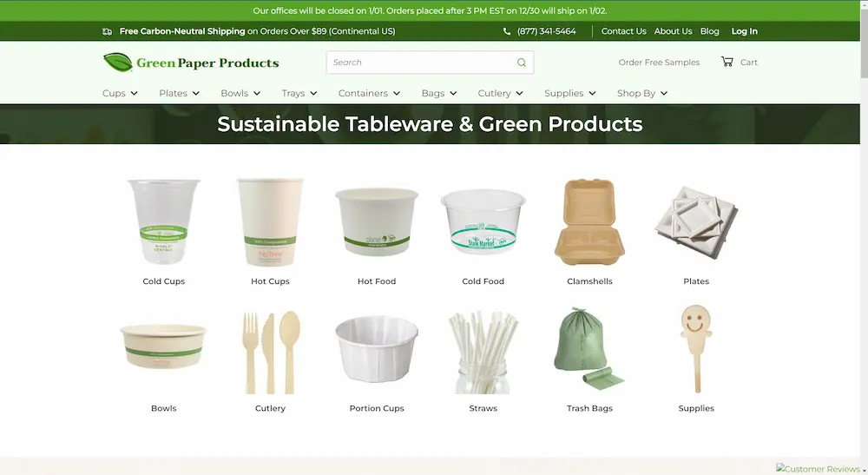868x475 pixels.
Task: Click Order Free Samples
Action: (x=660, y=63)
